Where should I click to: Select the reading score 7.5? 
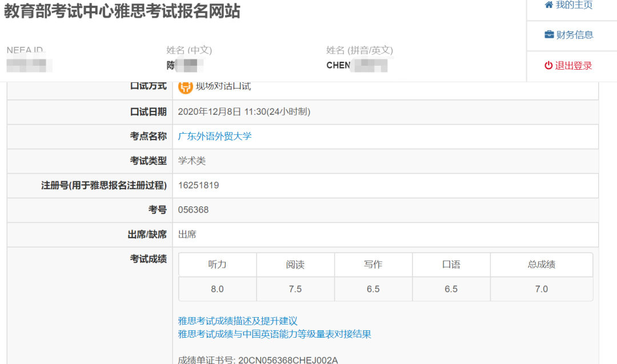click(295, 289)
